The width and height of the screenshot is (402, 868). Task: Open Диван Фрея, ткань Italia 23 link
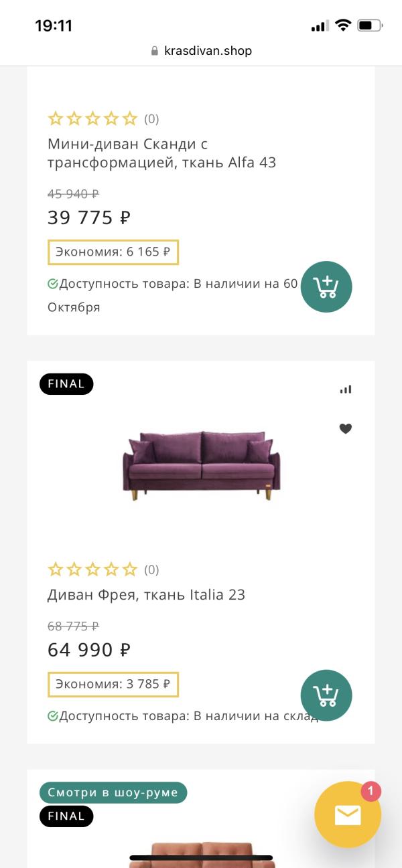coord(146,594)
